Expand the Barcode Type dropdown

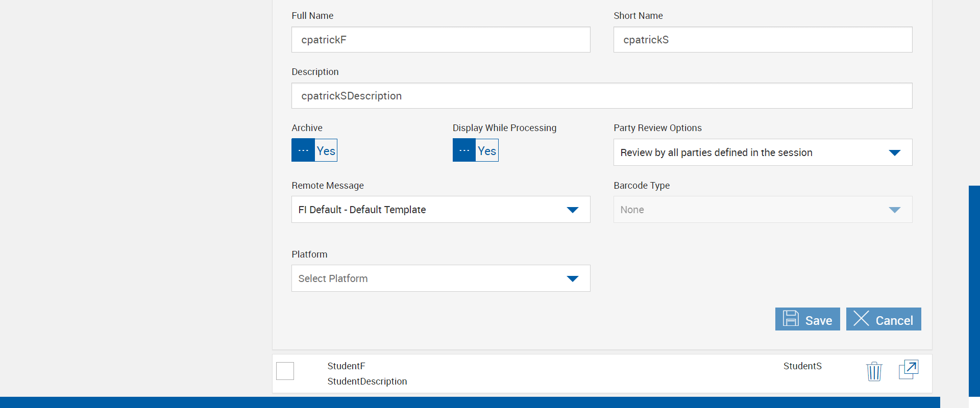click(894, 210)
